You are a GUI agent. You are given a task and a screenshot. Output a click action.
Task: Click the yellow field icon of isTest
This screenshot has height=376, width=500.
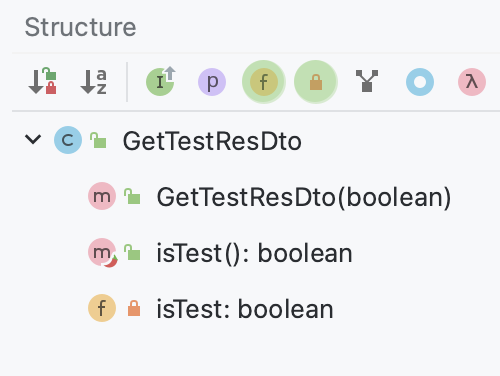[x=102, y=308]
